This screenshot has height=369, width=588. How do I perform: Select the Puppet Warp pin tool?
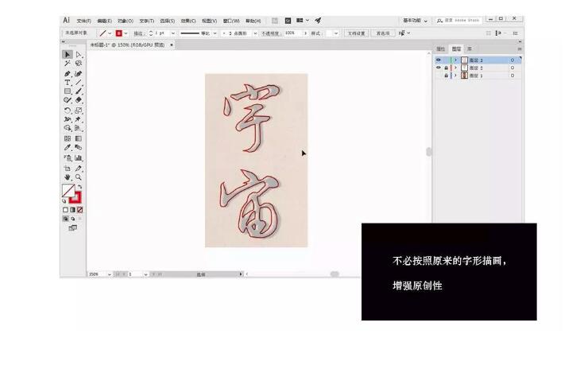coord(79,119)
